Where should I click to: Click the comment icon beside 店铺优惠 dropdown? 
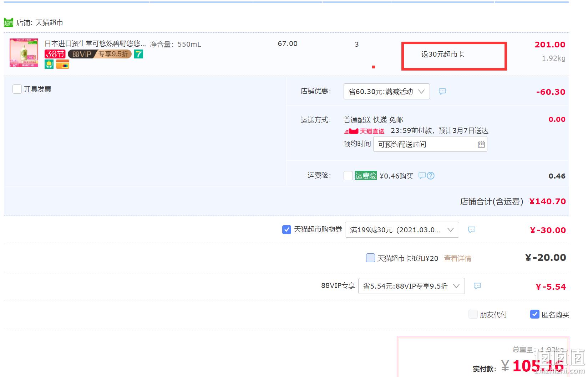(442, 92)
